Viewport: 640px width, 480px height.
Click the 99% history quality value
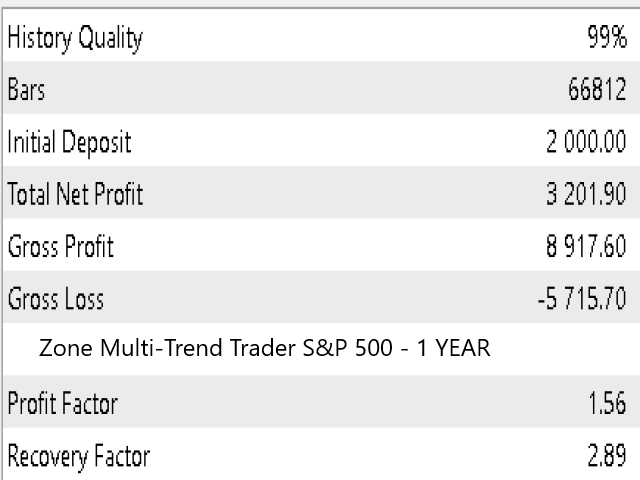607,37
